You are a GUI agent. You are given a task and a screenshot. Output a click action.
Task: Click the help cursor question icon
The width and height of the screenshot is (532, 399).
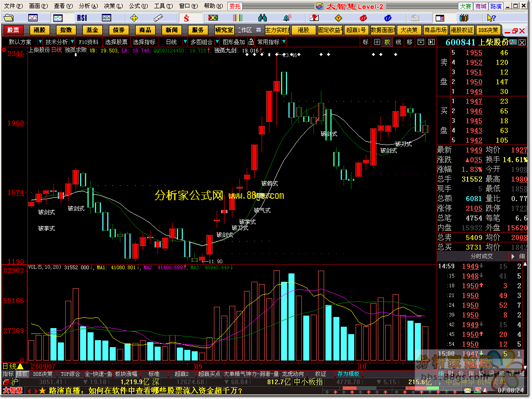pos(491,18)
